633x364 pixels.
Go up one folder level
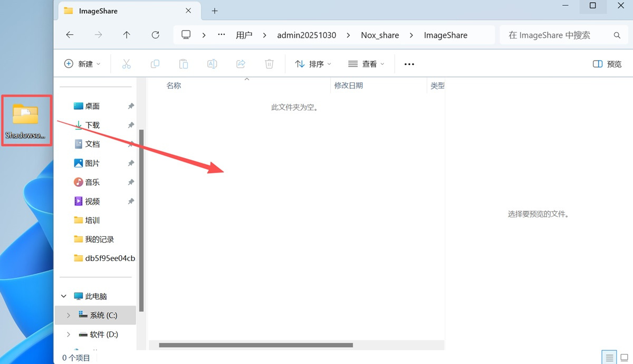pos(127,35)
